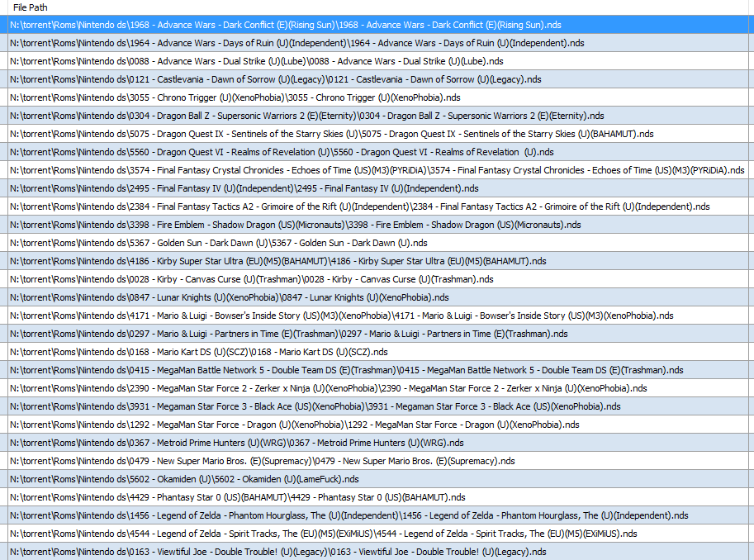Select Advance Wars - Days of Ruin row
The width and height of the screenshot is (754, 560).
coord(378,43)
